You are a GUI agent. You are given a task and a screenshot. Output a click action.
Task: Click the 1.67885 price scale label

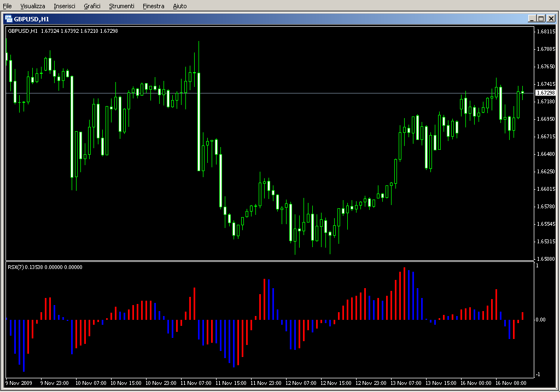[546, 49]
